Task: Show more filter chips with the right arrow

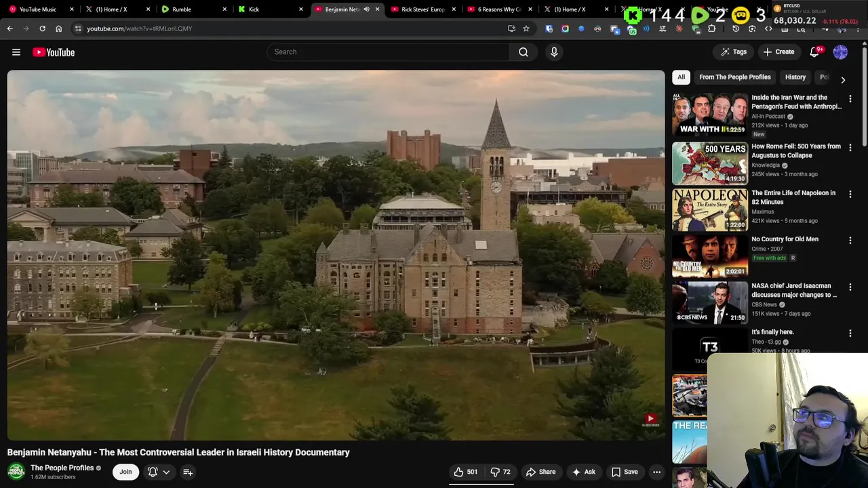Action: [843, 79]
